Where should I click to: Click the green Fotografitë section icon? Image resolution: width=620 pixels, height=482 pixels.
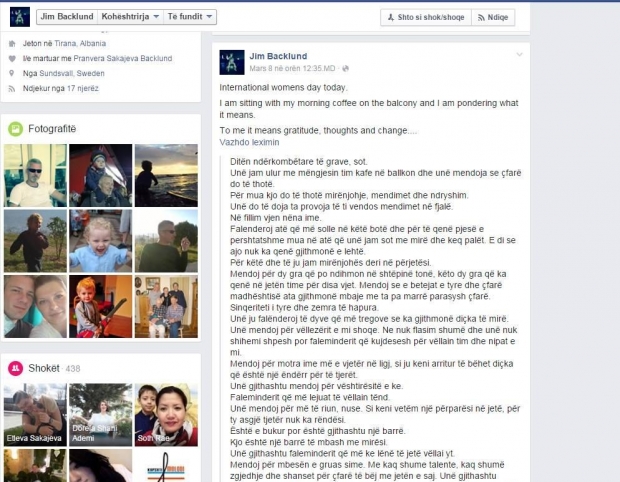coord(16,129)
